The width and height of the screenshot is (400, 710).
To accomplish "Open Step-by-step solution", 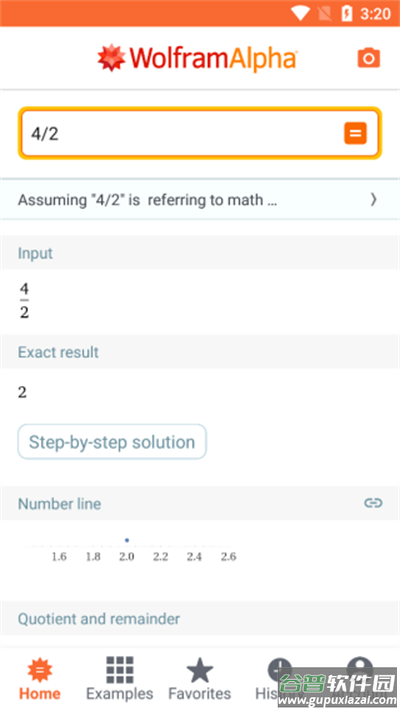I will 112,442.
